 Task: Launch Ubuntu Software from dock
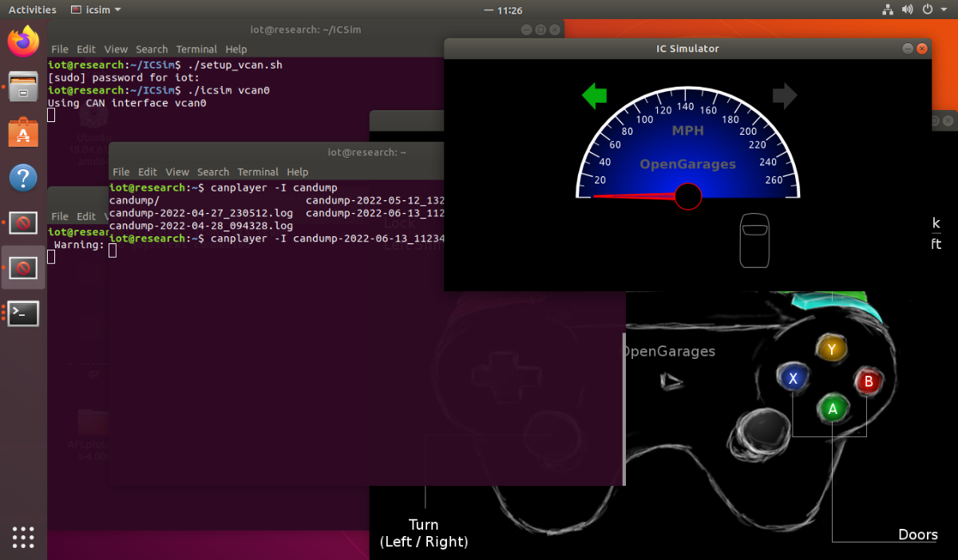click(x=23, y=132)
